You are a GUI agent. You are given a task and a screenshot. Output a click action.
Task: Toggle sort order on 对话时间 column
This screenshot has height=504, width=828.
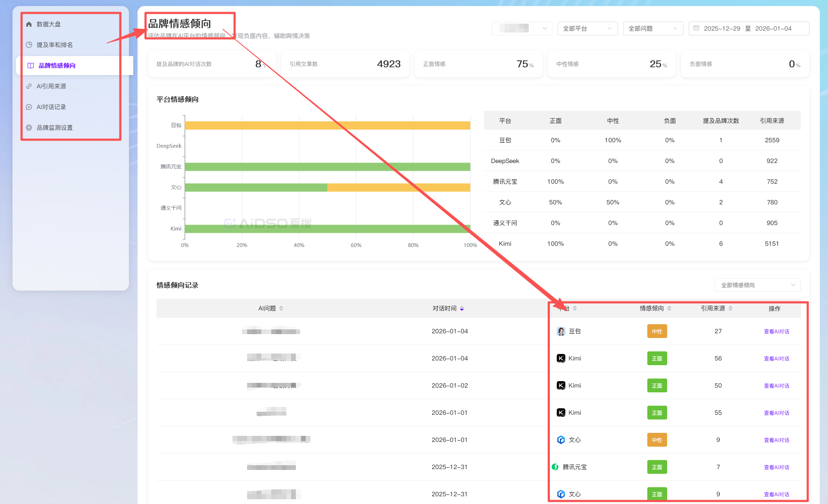pyautogui.click(x=462, y=308)
